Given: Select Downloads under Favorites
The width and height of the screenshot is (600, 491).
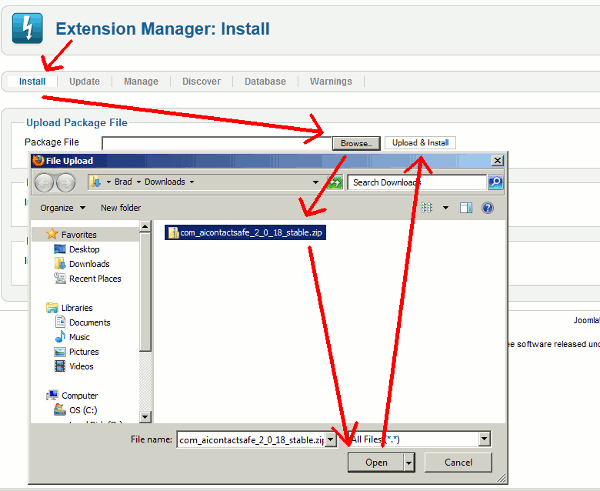Looking at the screenshot, I should pyautogui.click(x=89, y=264).
